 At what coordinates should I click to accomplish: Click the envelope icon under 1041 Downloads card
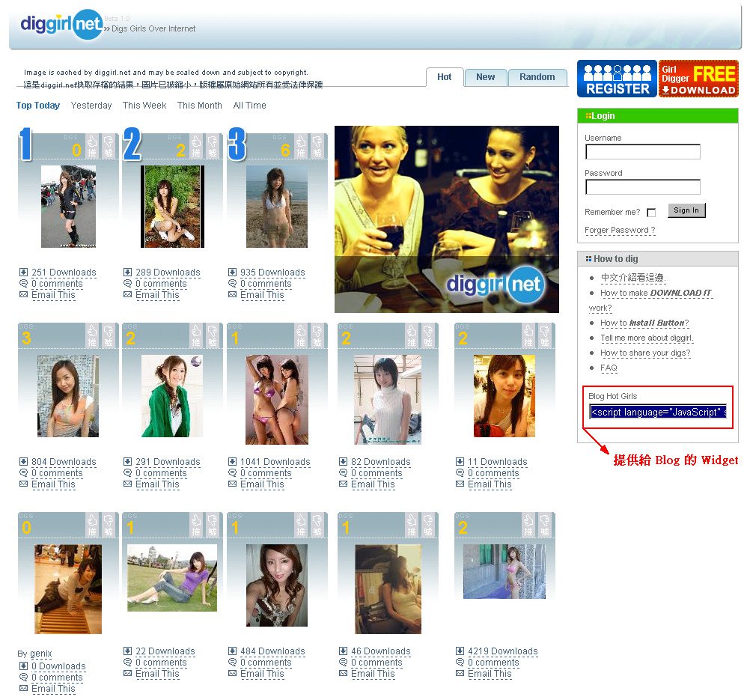[x=232, y=484]
